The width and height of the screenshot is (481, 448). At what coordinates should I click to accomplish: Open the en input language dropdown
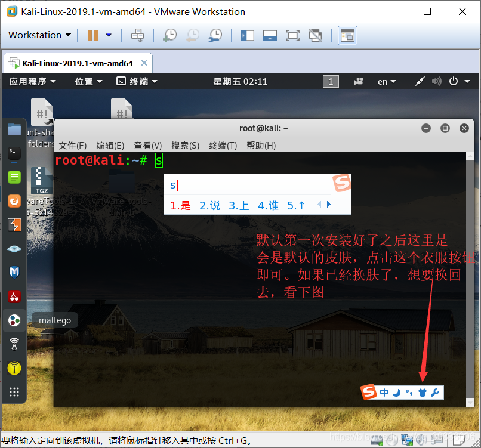coord(387,82)
